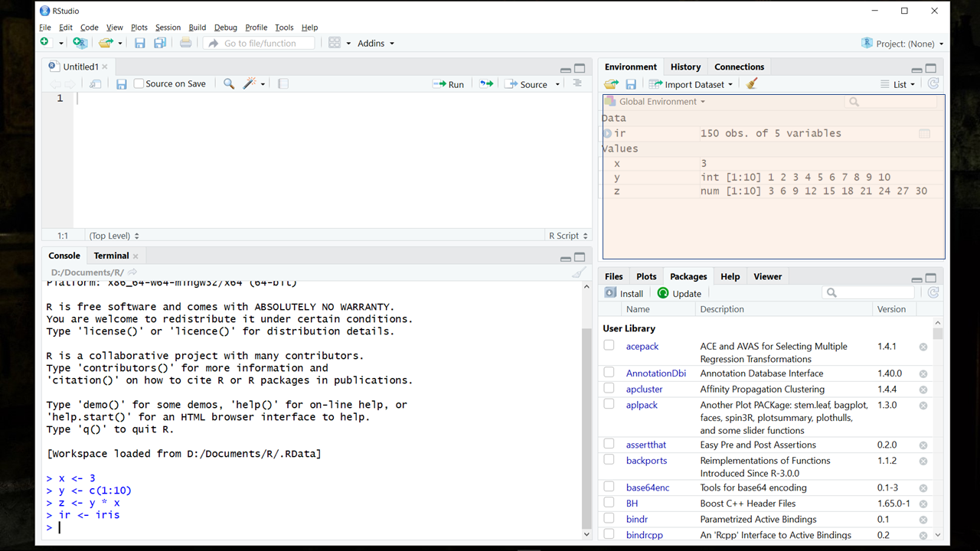This screenshot has height=551, width=980.
Task: Click the console working directory arrow icon
Action: point(132,272)
